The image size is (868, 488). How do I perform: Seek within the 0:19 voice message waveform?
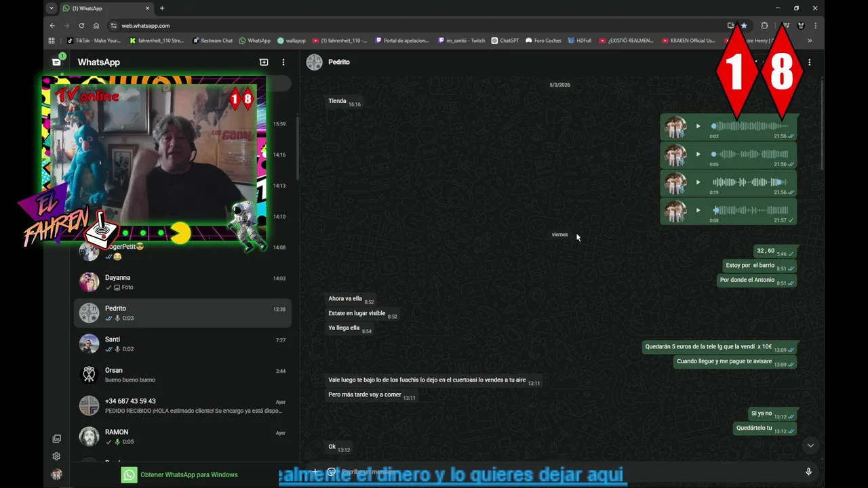click(749, 182)
